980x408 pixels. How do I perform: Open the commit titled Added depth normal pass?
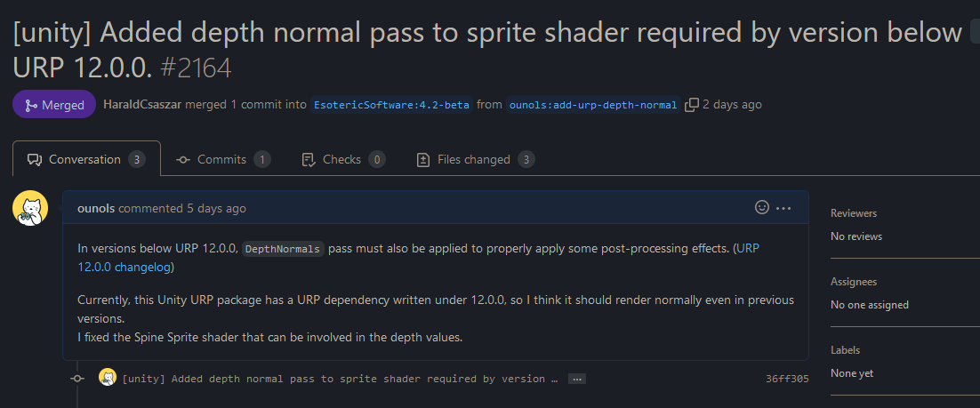(340, 379)
